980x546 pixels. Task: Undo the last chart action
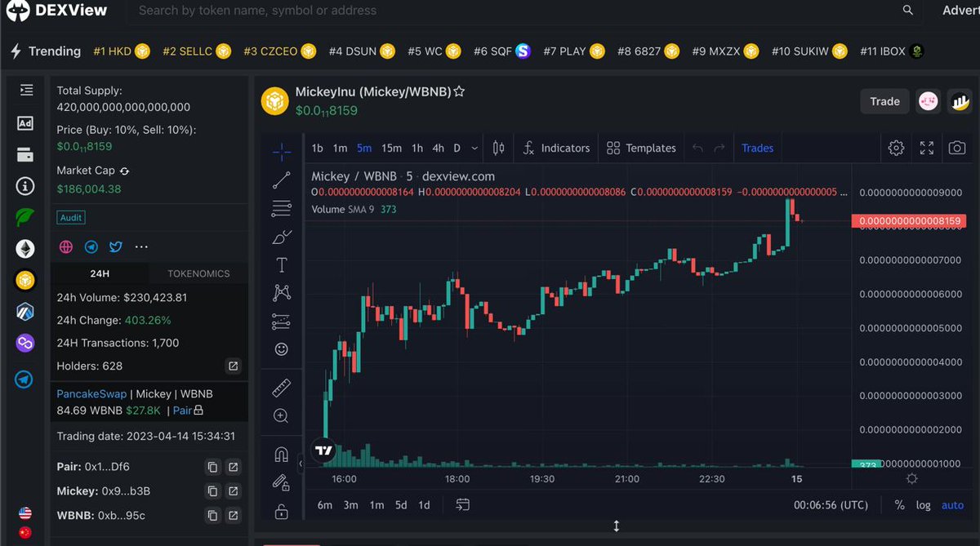pos(697,148)
